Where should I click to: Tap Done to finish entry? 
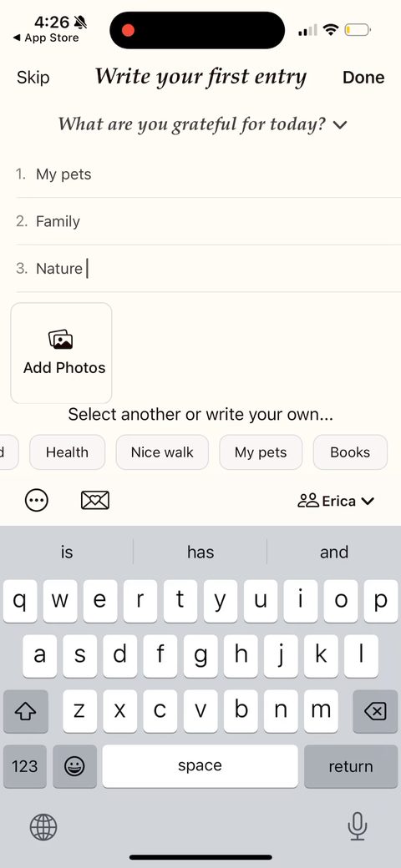point(363,78)
